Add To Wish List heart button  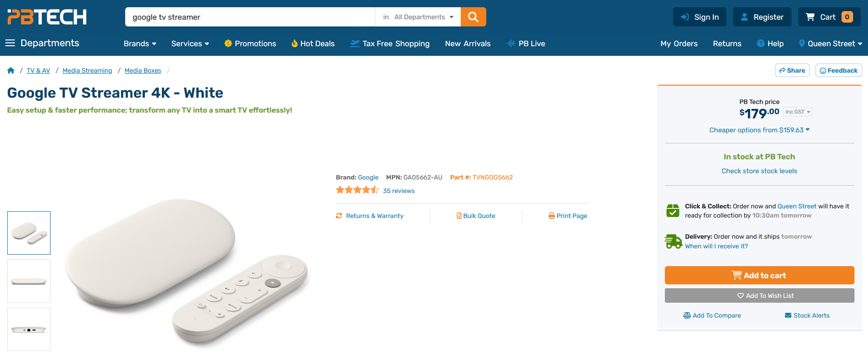759,296
